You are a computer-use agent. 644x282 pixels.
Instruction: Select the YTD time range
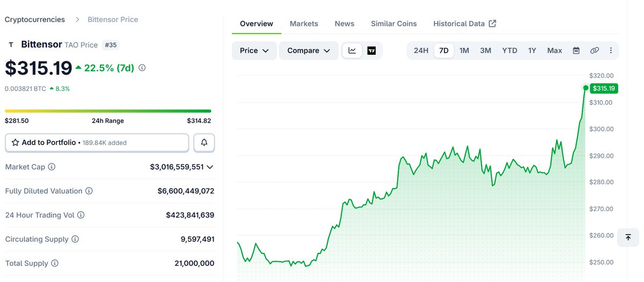click(x=509, y=50)
